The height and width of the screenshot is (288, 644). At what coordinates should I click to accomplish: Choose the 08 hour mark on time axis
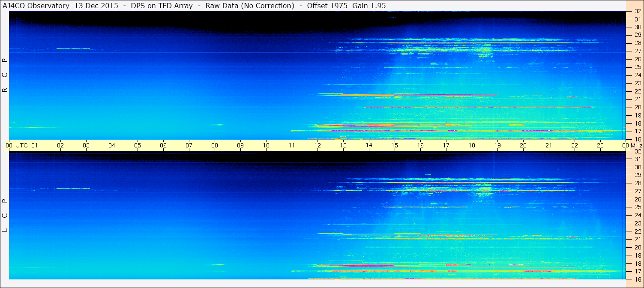coord(215,145)
